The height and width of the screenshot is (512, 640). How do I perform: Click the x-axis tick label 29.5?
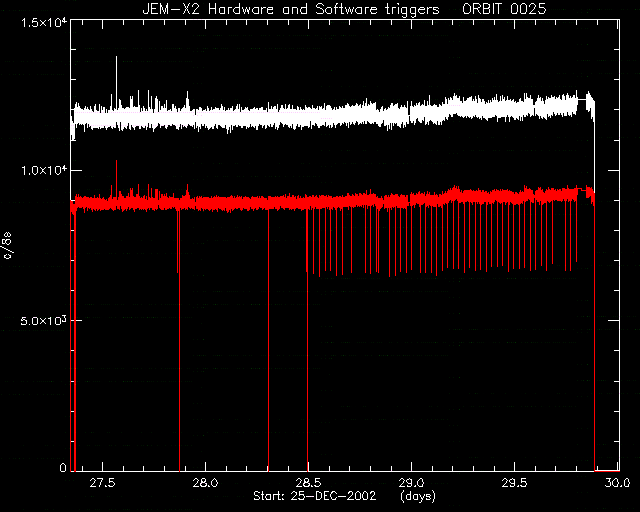click(x=514, y=483)
